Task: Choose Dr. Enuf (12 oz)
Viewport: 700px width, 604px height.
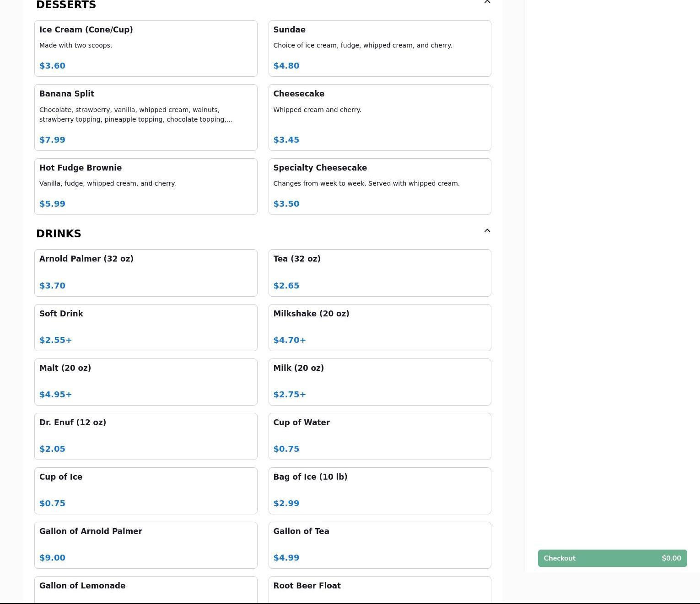Action: 145,436
